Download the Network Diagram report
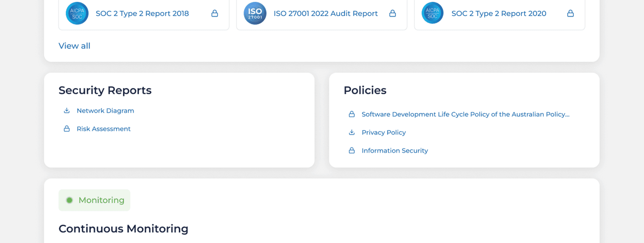The height and width of the screenshot is (243, 644). tap(105, 110)
